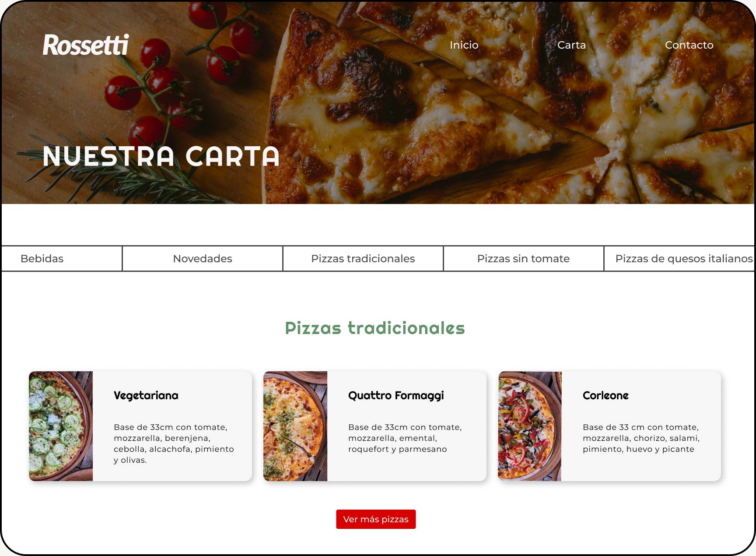
Task: Open the Inicio navigation link
Action: pos(464,45)
